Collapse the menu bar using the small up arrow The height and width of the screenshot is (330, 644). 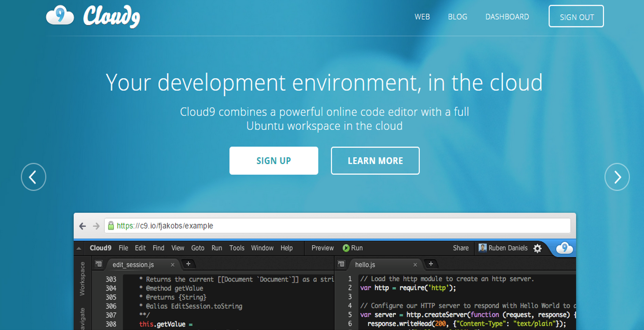point(79,248)
